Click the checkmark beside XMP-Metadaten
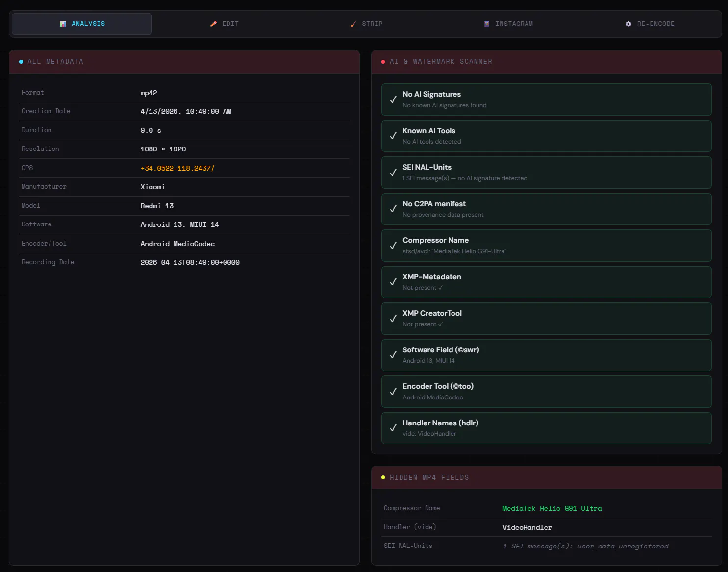The width and height of the screenshot is (728, 572). point(393,282)
